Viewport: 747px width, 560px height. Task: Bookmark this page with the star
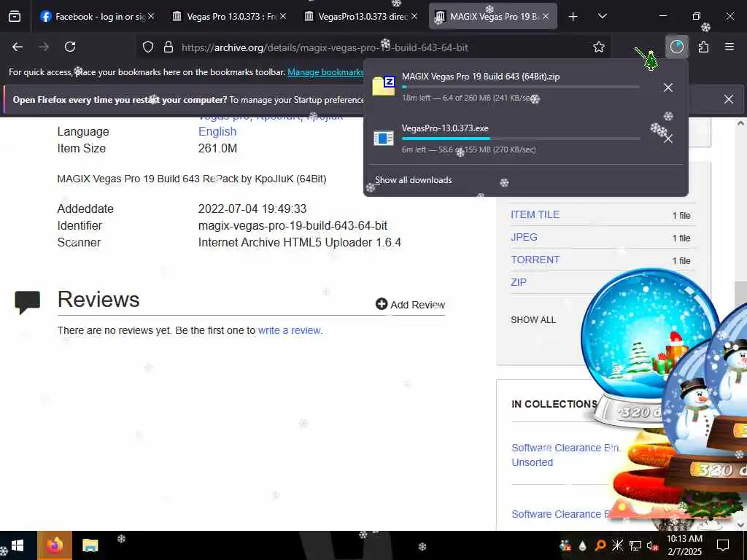[599, 47]
